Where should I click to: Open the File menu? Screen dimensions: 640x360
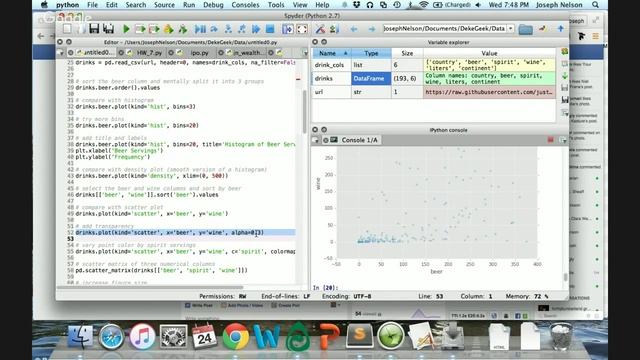93,5
